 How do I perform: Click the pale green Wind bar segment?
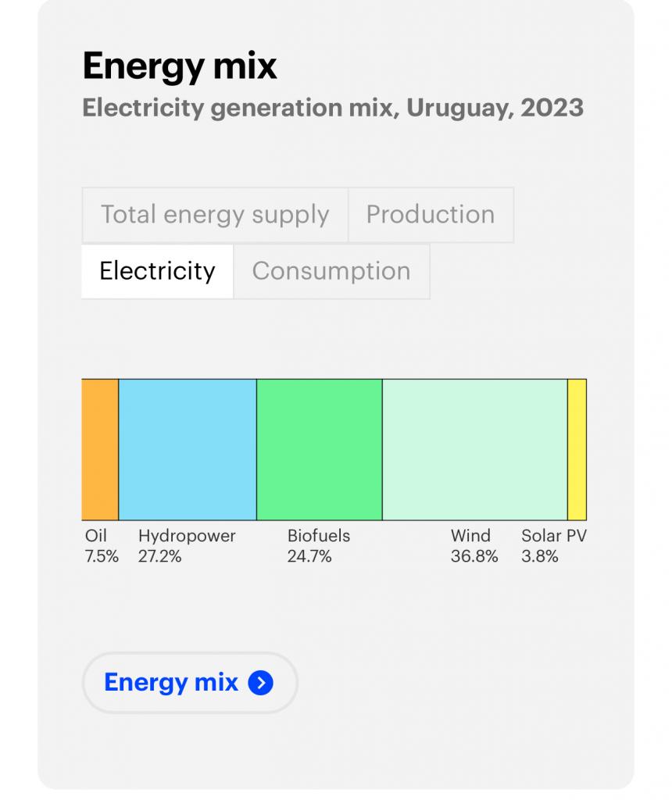pyautogui.click(x=474, y=449)
